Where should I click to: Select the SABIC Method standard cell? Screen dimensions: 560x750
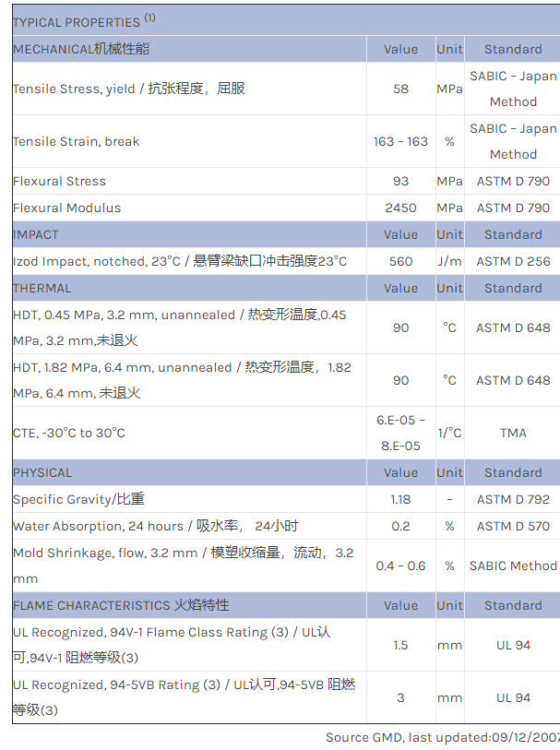point(513,565)
